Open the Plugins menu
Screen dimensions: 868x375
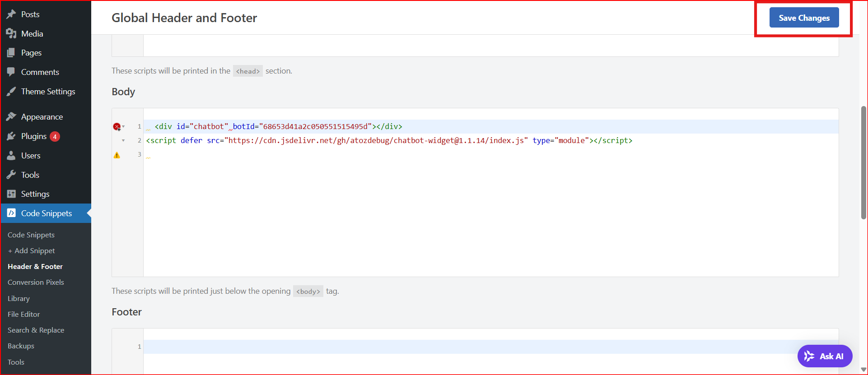pyautogui.click(x=46, y=136)
